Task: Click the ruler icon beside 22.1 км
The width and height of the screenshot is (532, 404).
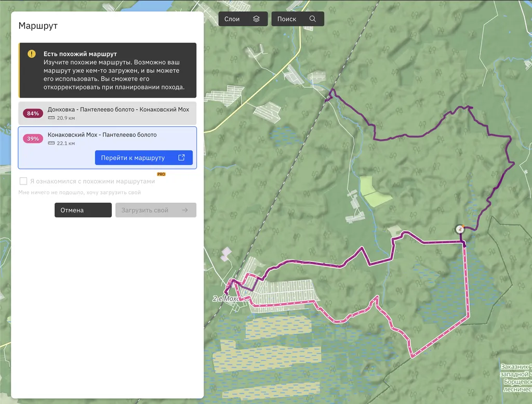Action: coord(51,143)
